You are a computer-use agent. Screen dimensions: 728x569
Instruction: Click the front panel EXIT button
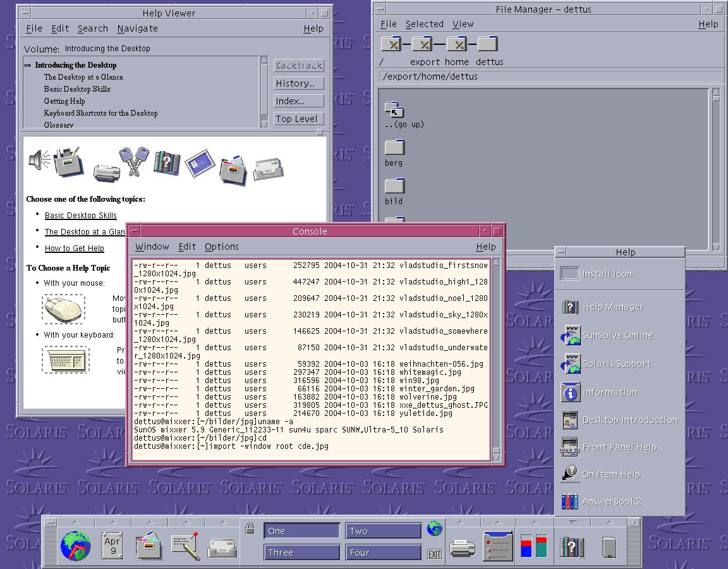tap(435, 554)
